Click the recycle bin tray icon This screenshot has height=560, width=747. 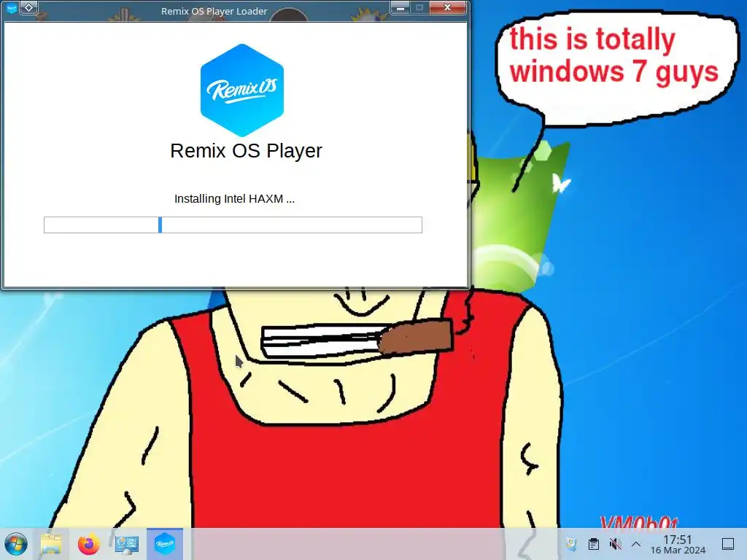coord(571,544)
